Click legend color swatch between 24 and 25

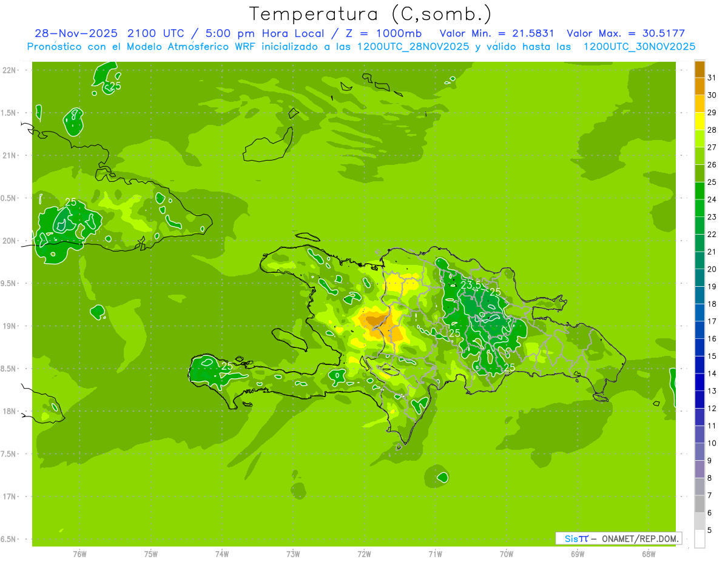coord(699,191)
